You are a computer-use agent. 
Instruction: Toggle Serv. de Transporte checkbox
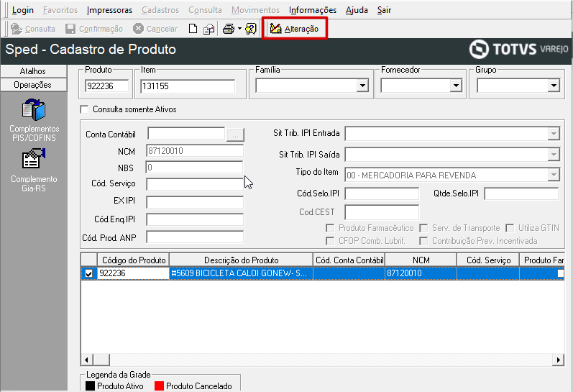[423, 228]
